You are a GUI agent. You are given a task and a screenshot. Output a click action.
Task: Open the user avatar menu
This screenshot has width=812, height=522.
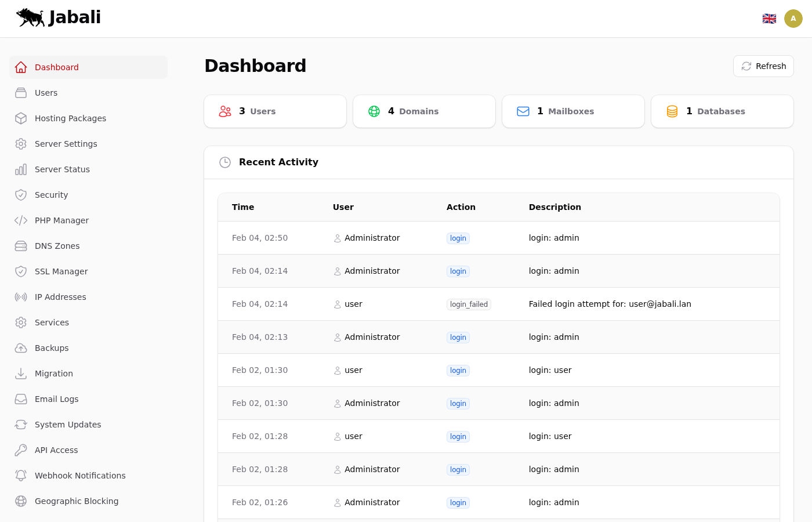[x=793, y=19]
